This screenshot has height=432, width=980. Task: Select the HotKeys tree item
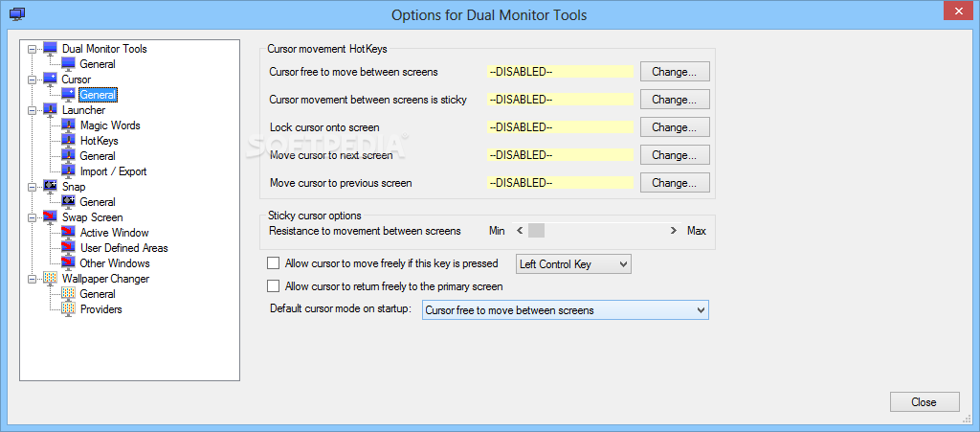coord(100,141)
